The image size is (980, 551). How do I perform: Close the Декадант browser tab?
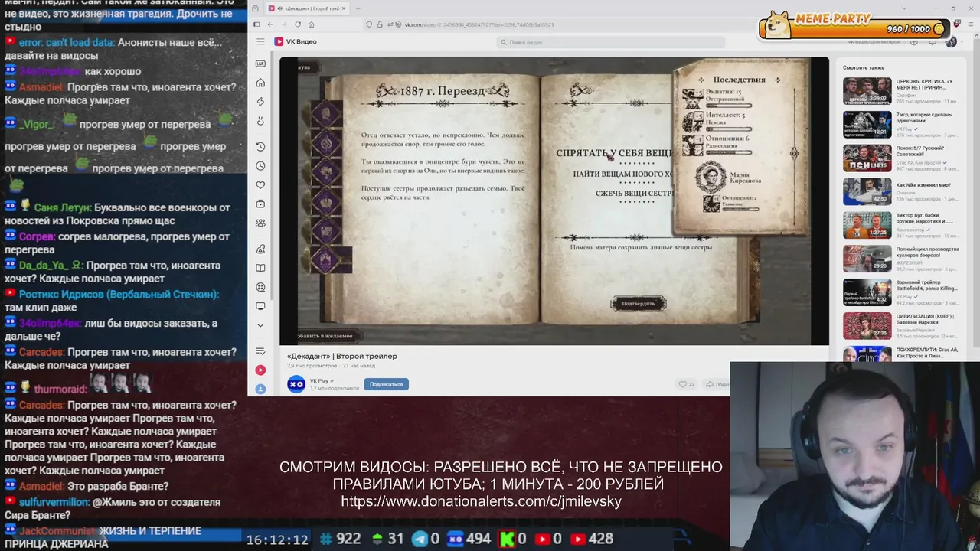tap(343, 8)
